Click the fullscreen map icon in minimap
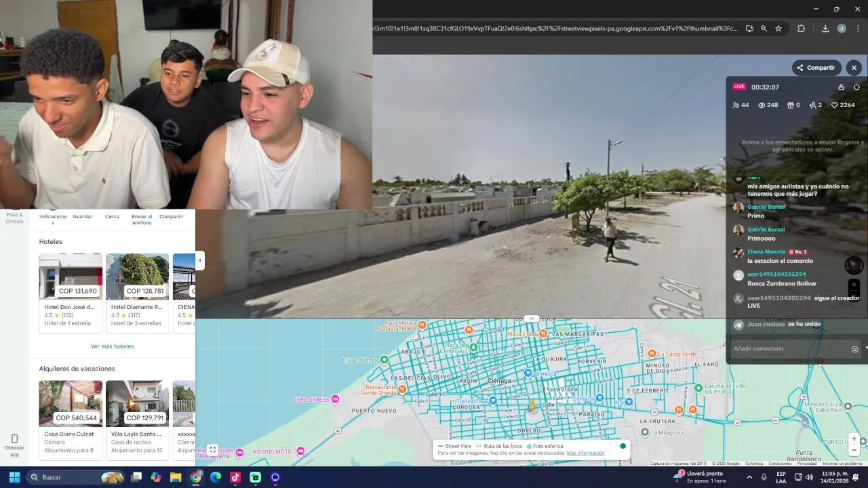Viewport: 868px width, 488px height. click(212, 449)
